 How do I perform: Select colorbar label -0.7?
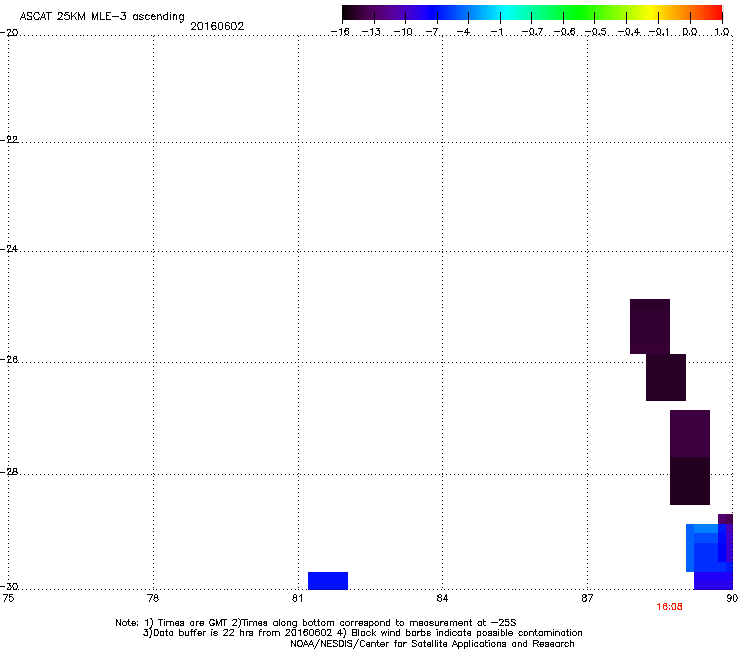pos(532,32)
